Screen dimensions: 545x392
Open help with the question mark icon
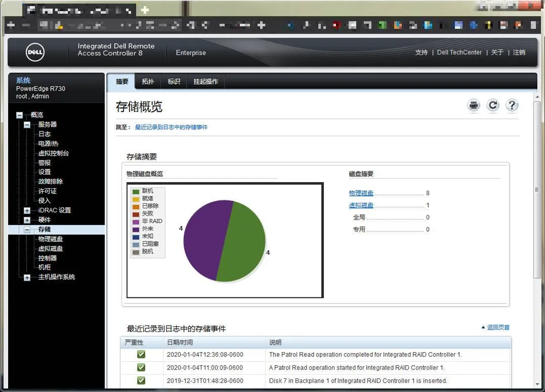coord(512,105)
